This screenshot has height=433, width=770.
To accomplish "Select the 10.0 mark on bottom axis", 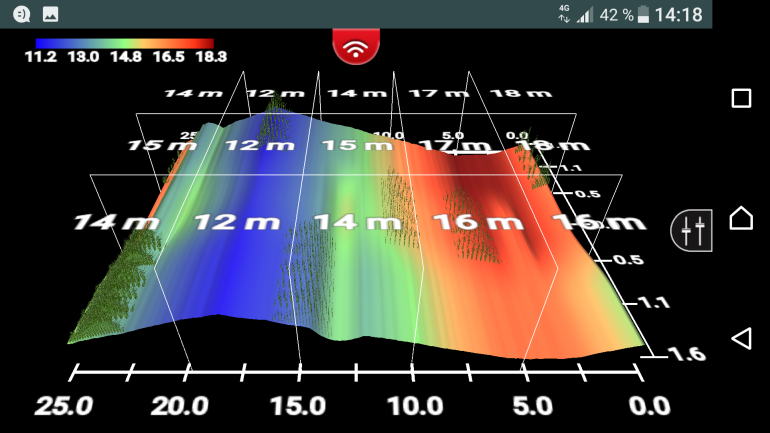I will (x=415, y=407).
